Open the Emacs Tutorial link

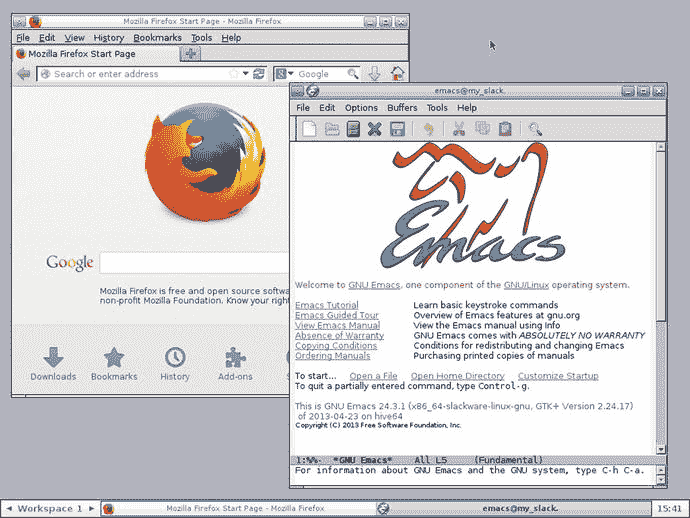pyautogui.click(x=327, y=305)
